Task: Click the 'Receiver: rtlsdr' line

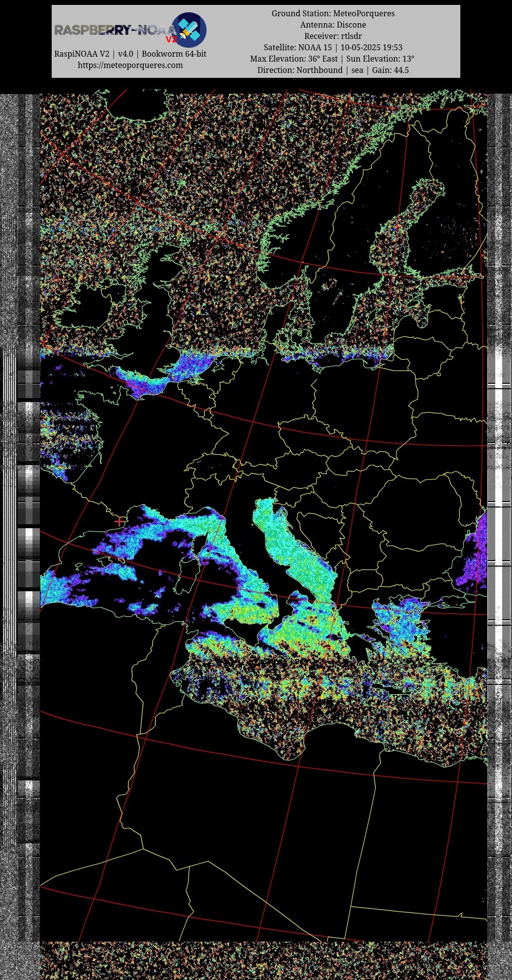Action: pos(333,36)
